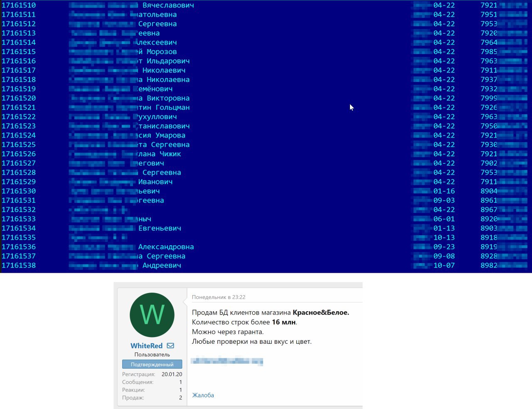Click date 09-03 in row 17161531
The height and width of the screenshot is (409, 532).
pyautogui.click(x=444, y=200)
